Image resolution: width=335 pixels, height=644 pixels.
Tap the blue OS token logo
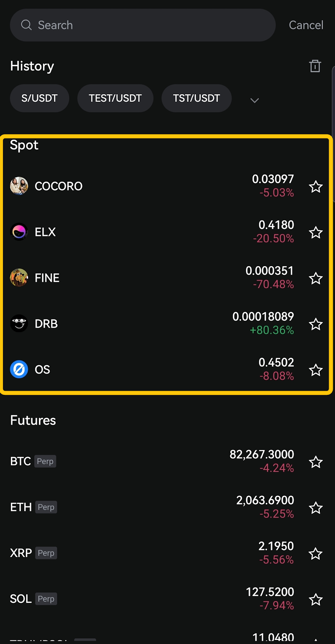click(19, 369)
